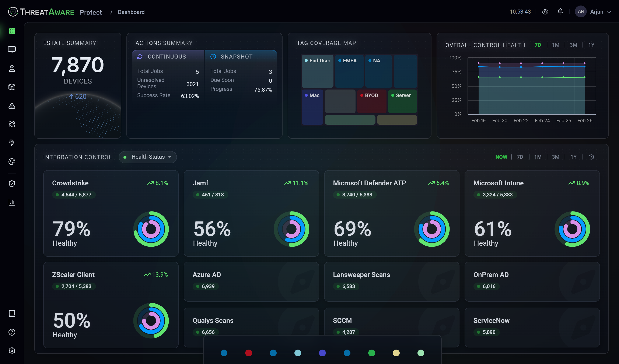Viewport: 619px width, 364px height.
Task: Switch Overall Control Health to 1M range
Action: [556, 45]
